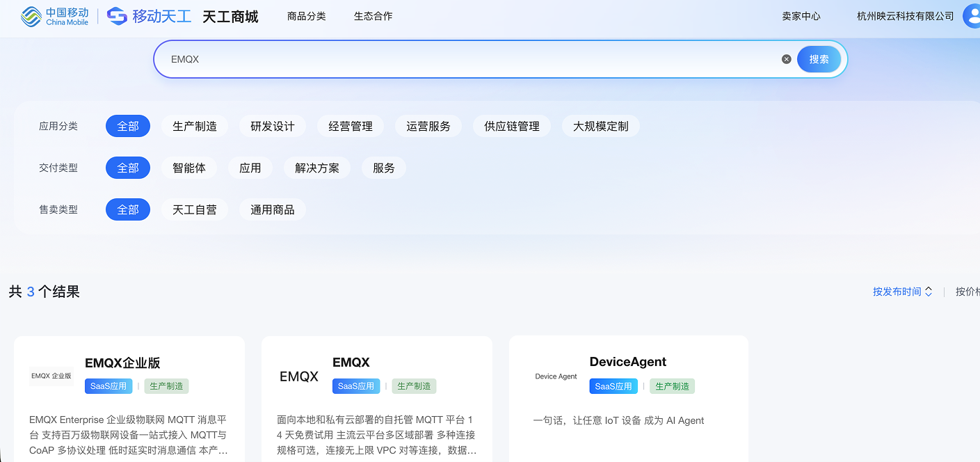Screen dimensions: 980x462
Task: Click the 生产制造 tag on DeviceAgent card
Action: click(672, 386)
